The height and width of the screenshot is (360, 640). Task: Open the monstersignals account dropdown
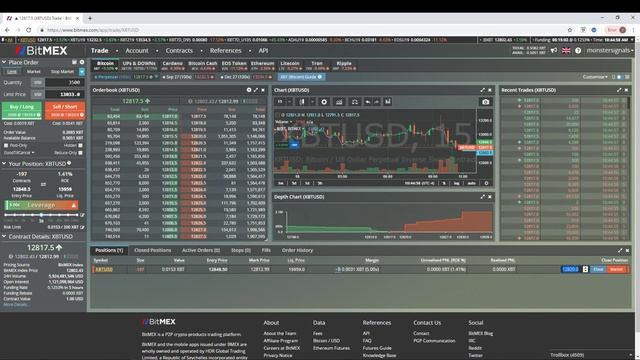(x=610, y=51)
